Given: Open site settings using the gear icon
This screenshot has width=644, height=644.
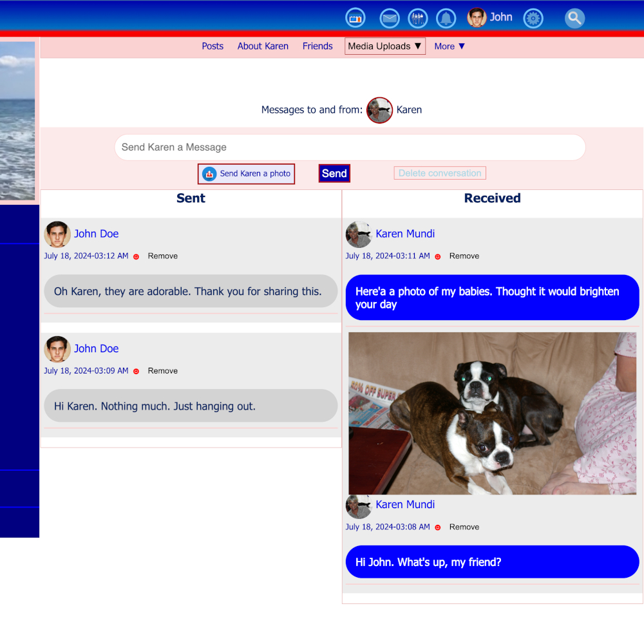Looking at the screenshot, I should (x=533, y=17).
